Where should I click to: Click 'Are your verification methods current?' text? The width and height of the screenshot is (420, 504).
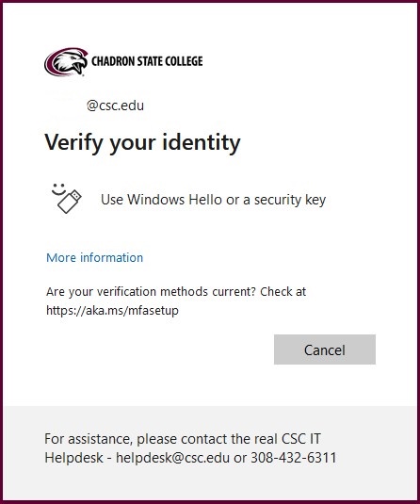tap(151, 291)
